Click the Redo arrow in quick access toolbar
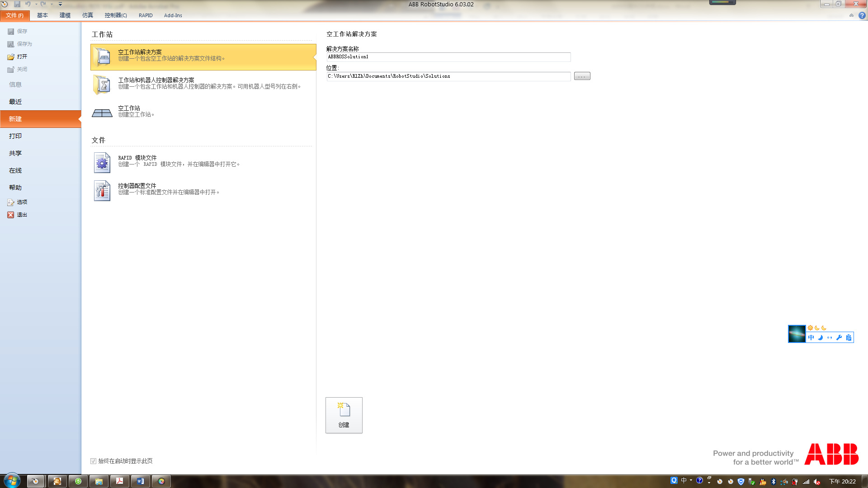This screenshot has width=868, height=488. click(43, 4)
